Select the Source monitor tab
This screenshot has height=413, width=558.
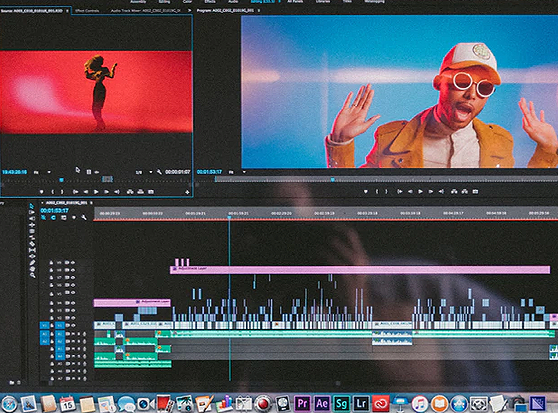click(31, 11)
